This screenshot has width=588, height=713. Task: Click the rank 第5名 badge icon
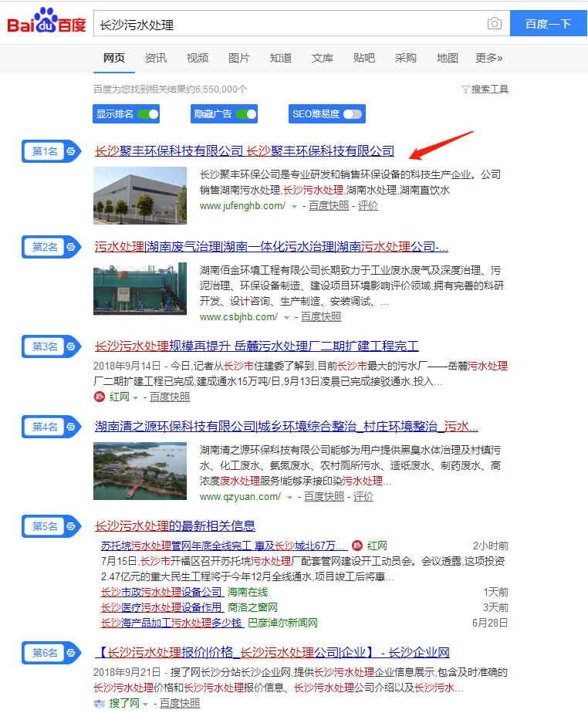pos(52,526)
